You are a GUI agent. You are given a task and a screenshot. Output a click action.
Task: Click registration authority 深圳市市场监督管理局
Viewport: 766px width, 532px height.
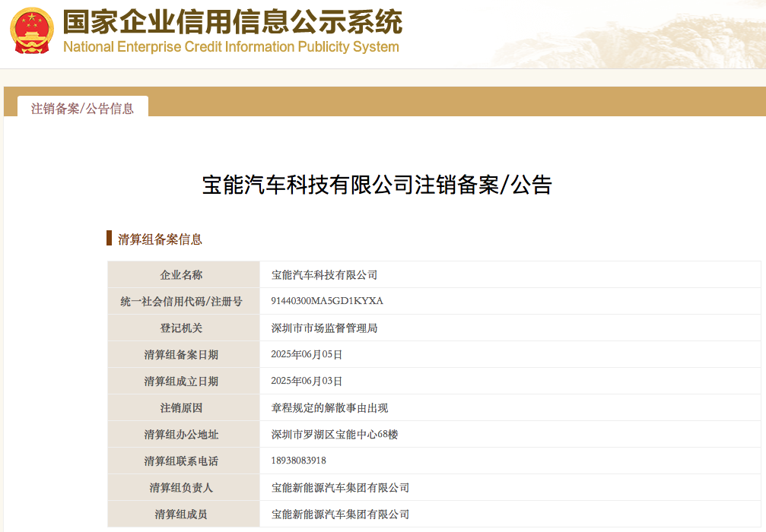click(324, 328)
